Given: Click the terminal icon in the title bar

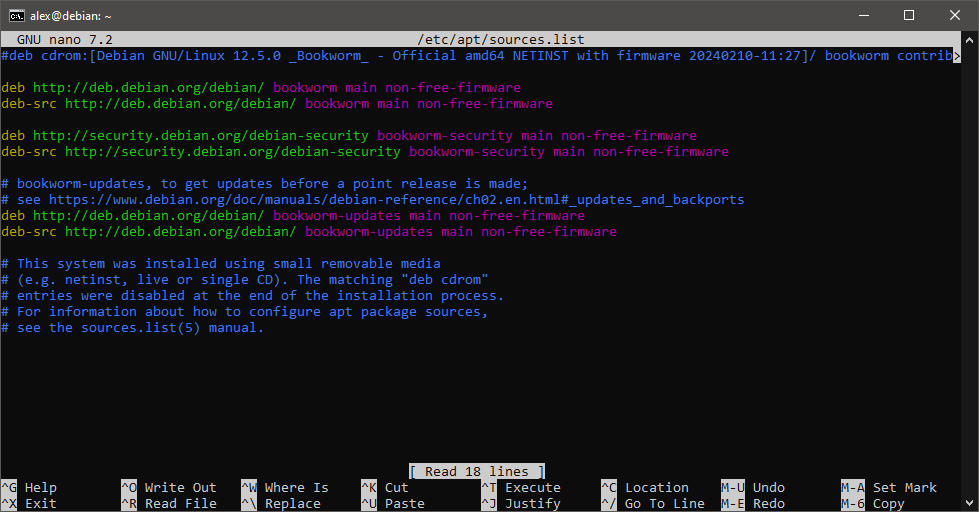Looking at the screenshot, I should coord(17,15).
